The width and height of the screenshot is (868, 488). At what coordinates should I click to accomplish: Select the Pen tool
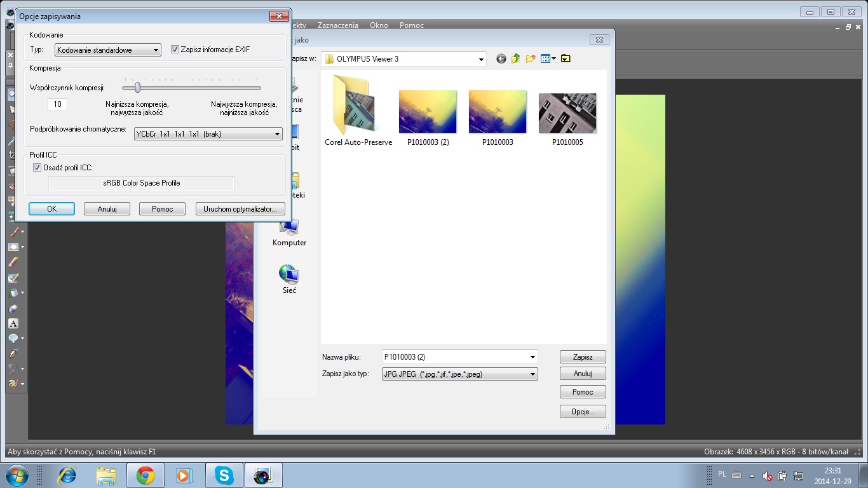pyautogui.click(x=13, y=353)
